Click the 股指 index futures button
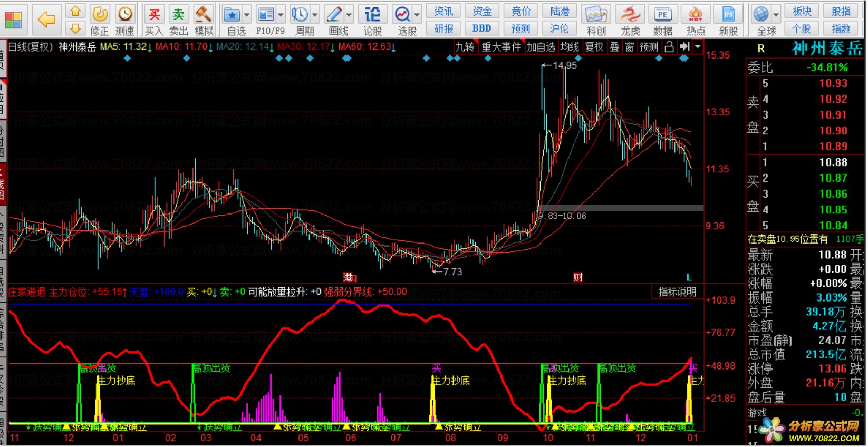Image resolution: width=868 pixels, height=447 pixels. pyautogui.click(x=841, y=11)
